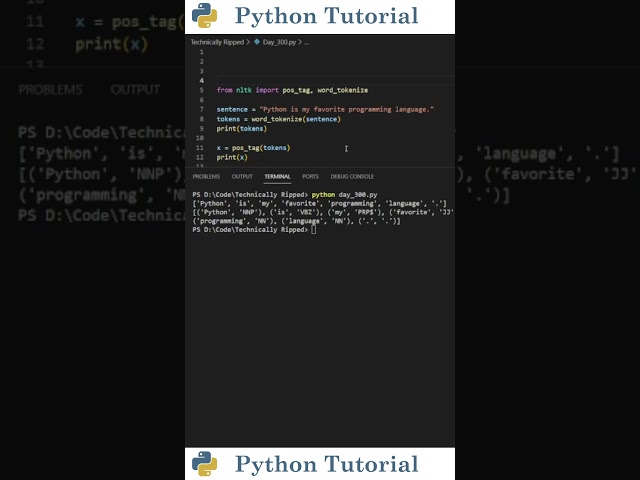Click the Python file icon in breadcrumb
The height and width of the screenshot is (480, 640).
click(257, 42)
